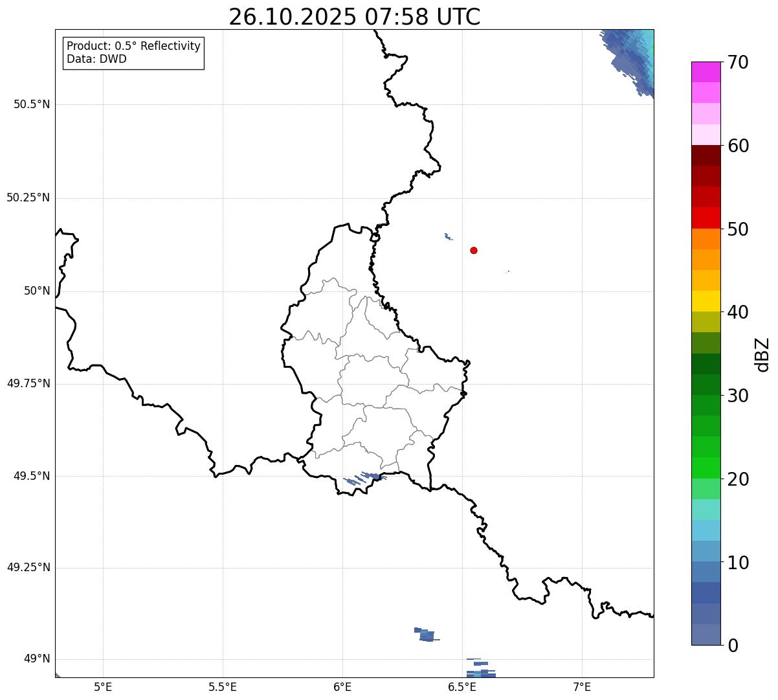
Task: Click the small echo northwest of red marker
Action: (448, 236)
